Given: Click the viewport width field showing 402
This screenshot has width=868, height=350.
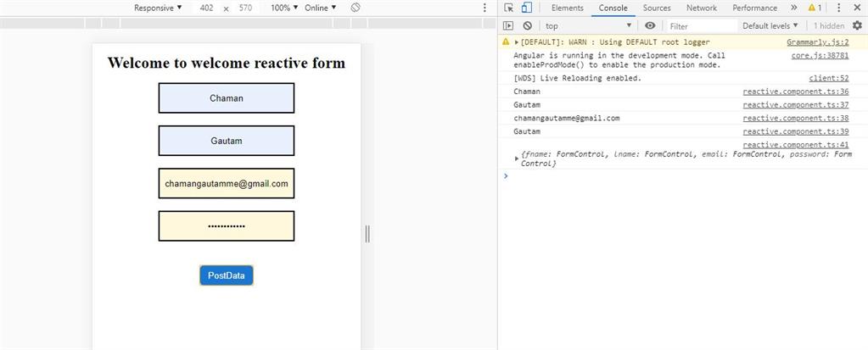Looking at the screenshot, I should tap(206, 8).
